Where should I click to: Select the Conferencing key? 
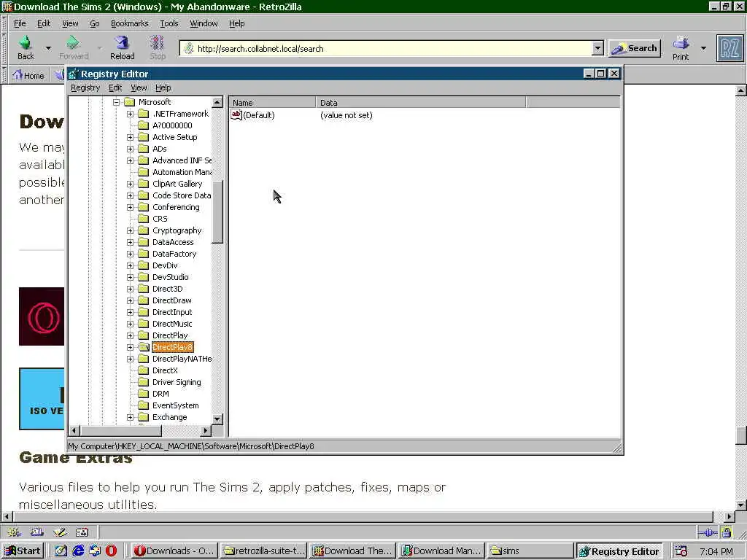(176, 207)
